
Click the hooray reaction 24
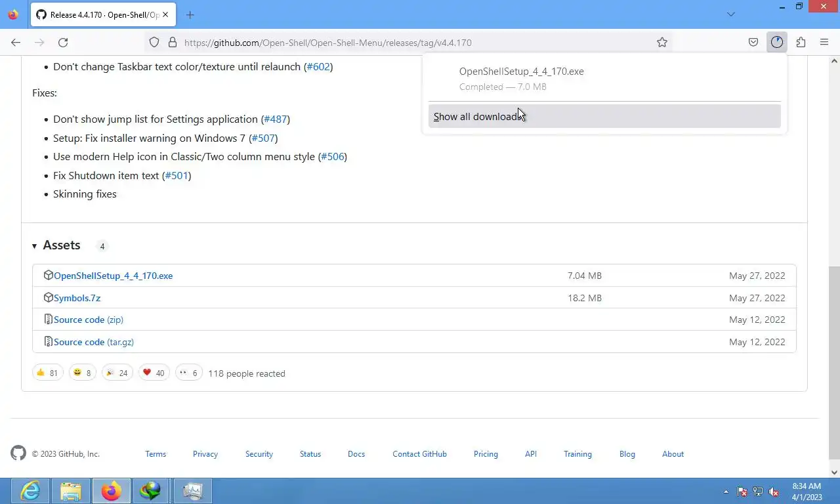117,373
